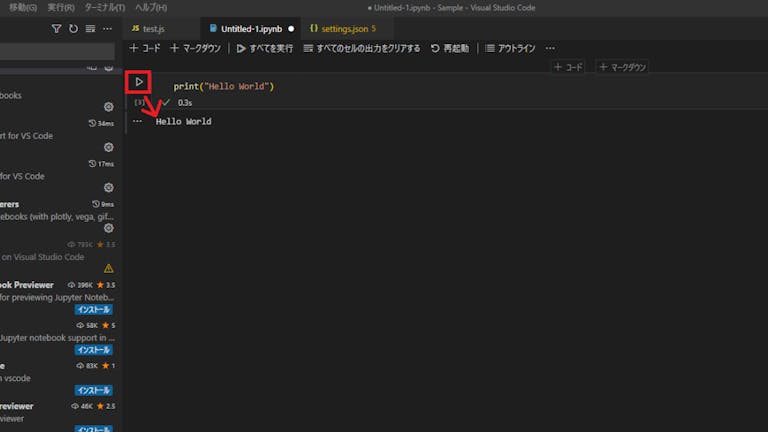Viewport: 768px width, 432px height.
Task: Open extensions view more actions ellipsis
Action: (107, 29)
